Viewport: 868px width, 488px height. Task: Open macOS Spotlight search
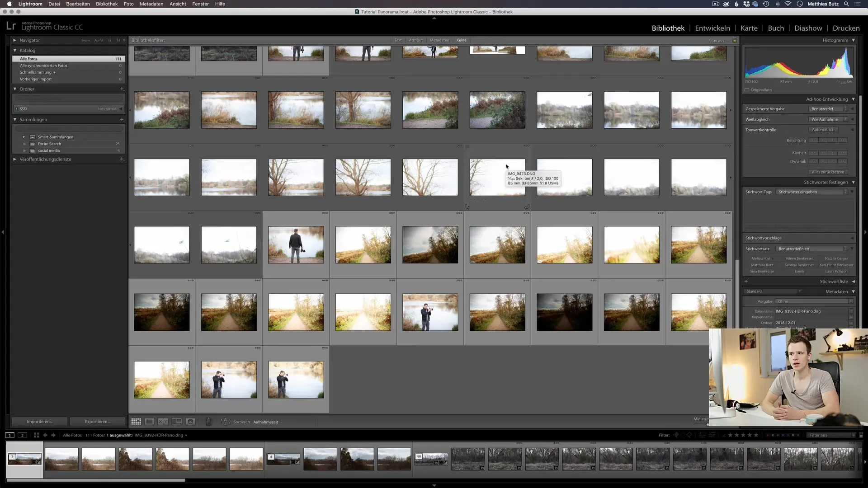[846, 4]
